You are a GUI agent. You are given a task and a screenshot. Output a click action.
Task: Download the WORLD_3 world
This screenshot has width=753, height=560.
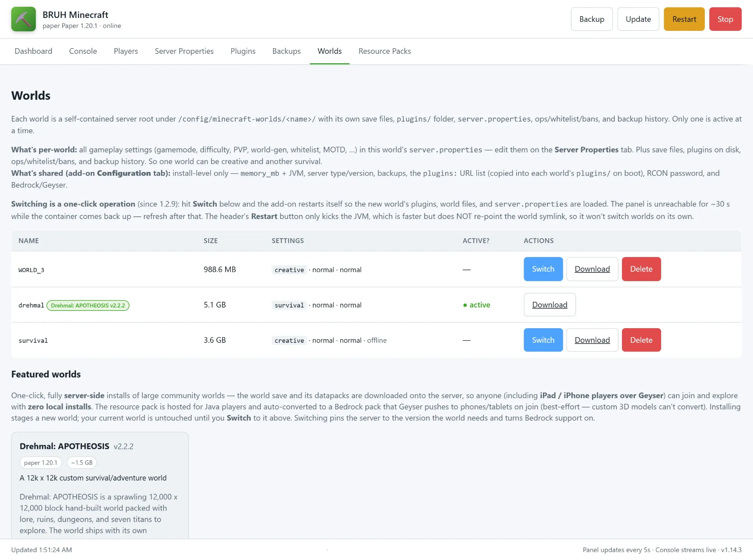pos(592,269)
